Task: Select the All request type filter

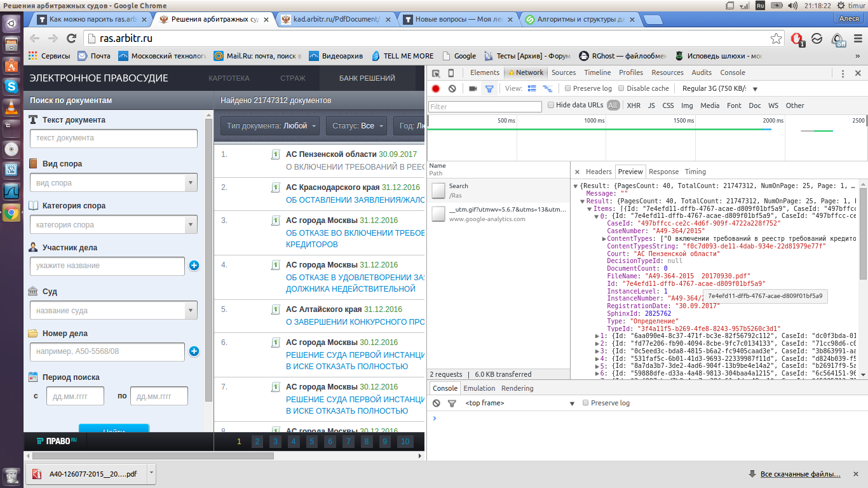Action: click(x=613, y=105)
